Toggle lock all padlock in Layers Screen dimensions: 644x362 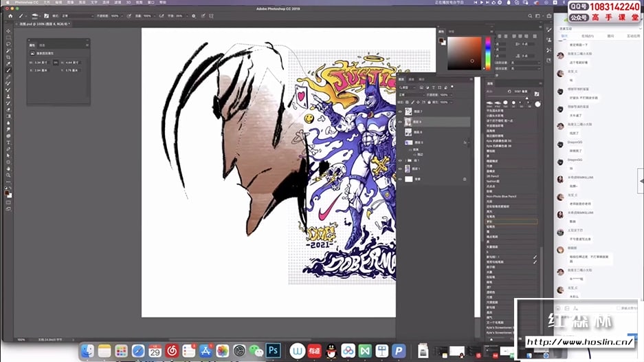(429, 102)
